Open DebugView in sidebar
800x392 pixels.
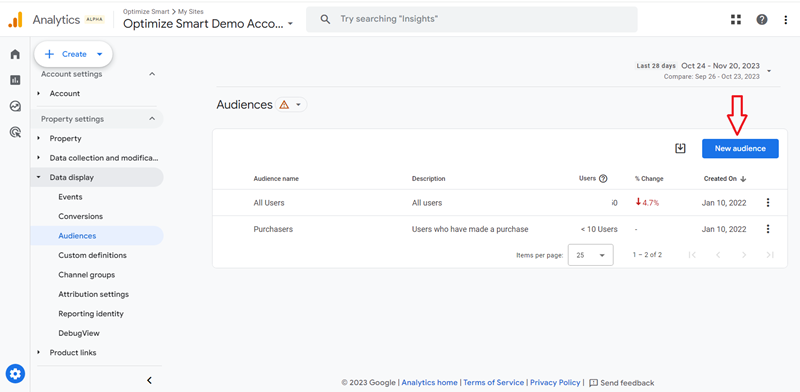[x=79, y=333]
